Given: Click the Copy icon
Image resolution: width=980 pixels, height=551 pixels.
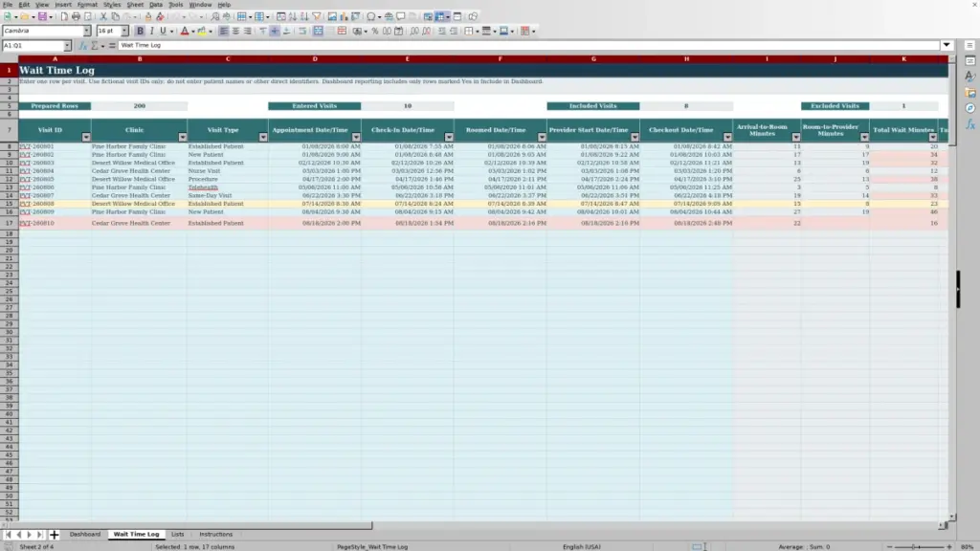Looking at the screenshot, I should pyautogui.click(x=115, y=16).
